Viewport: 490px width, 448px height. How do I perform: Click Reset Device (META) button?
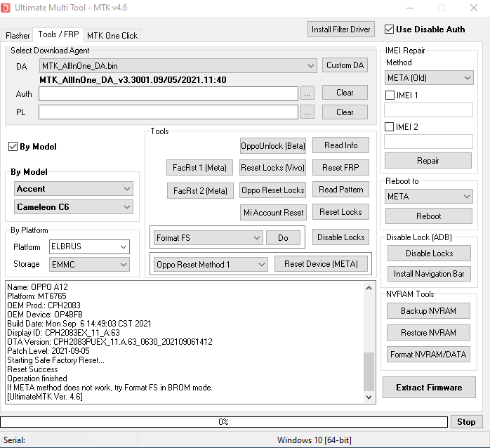click(321, 264)
